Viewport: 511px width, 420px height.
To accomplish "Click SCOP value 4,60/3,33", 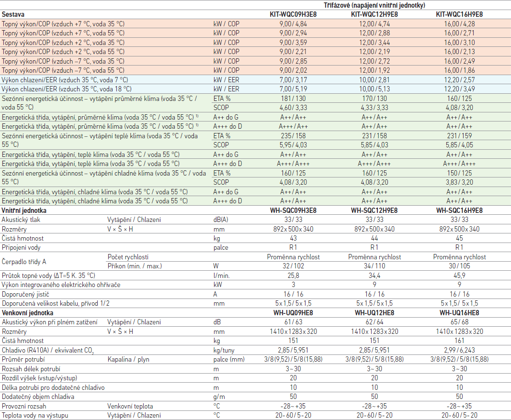I will [293, 108].
